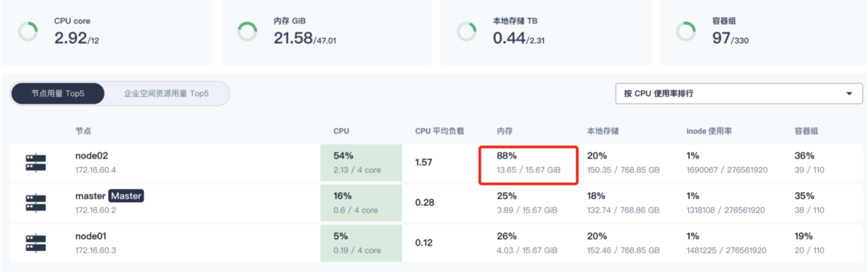Image resolution: width=868 pixels, height=272 pixels.
Task: Switch to 企业空间资源用量 Top5
Action: pos(166,94)
